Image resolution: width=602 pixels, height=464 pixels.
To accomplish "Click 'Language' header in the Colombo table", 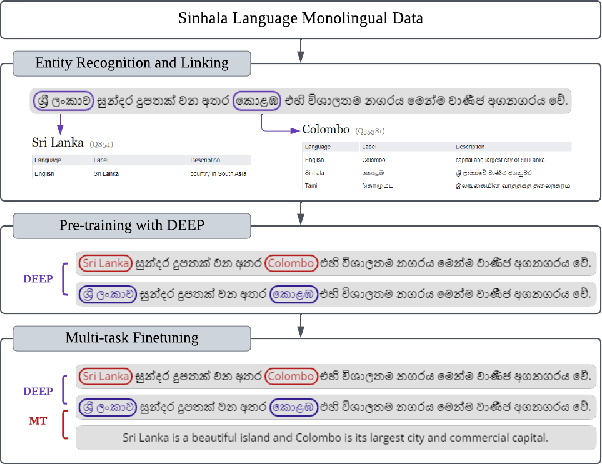I will tap(318, 147).
